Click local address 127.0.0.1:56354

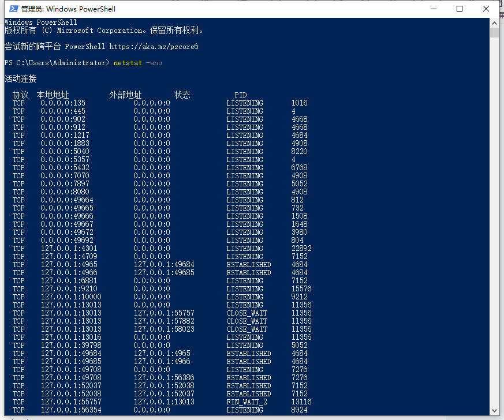click(71, 410)
